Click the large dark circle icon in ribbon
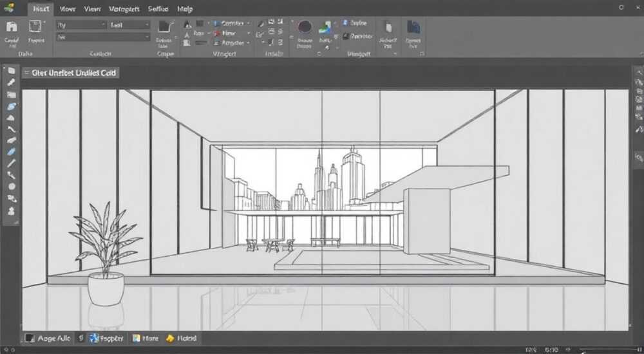This screenshot has width=644, height=354. point(305,27)
